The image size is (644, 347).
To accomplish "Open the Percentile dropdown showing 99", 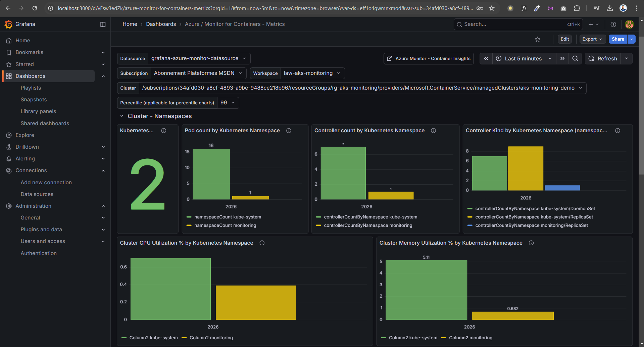I will (228, 103).
